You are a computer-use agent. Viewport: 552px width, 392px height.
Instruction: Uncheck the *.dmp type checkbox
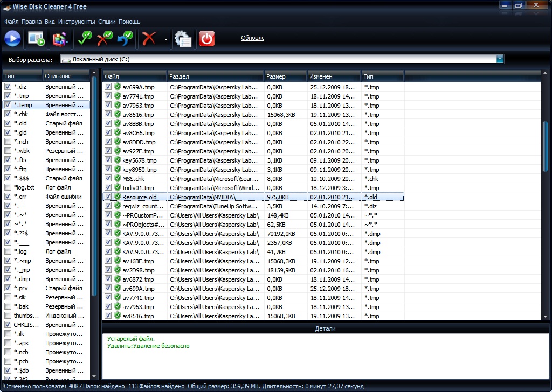[x=8, y=279]
